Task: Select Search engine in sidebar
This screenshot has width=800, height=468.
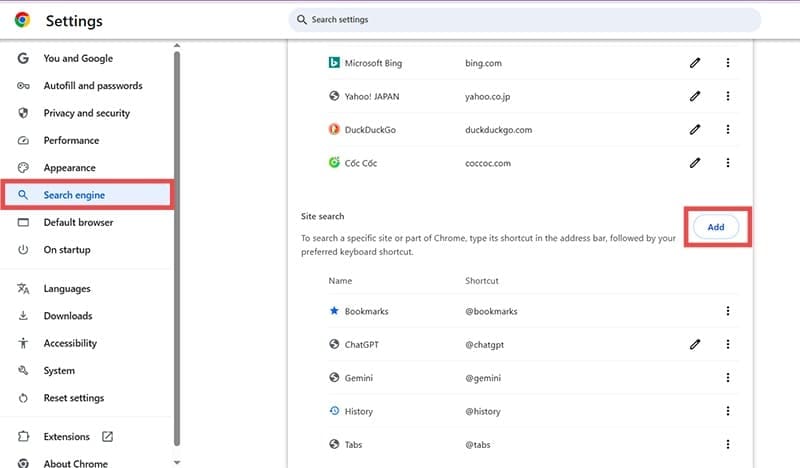Action: (x=88, y=195)
